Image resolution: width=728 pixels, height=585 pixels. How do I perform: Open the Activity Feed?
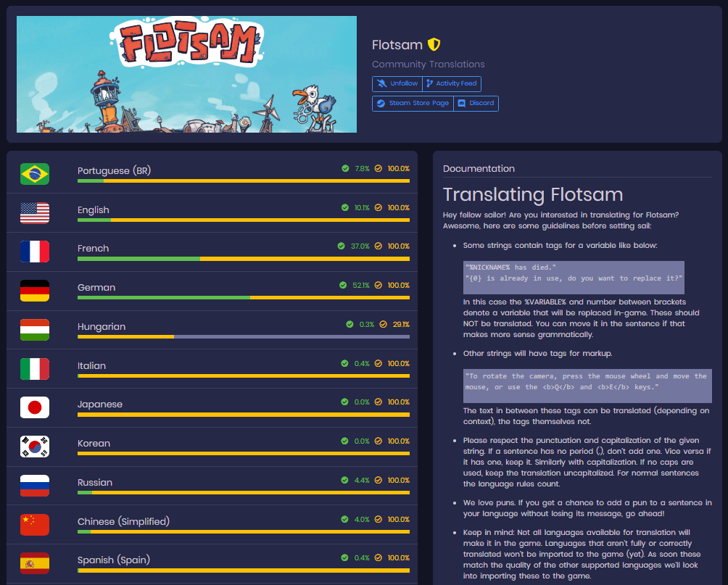(452, 83)
